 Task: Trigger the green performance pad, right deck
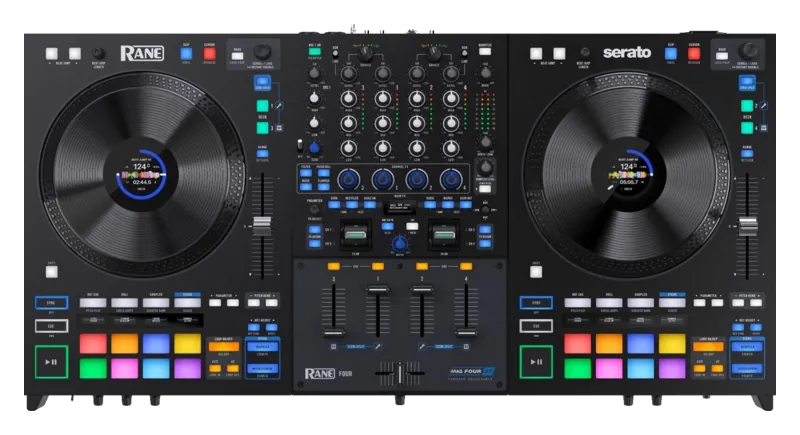coord(578,368)
